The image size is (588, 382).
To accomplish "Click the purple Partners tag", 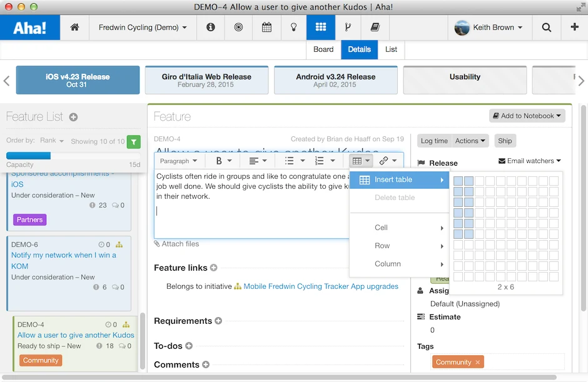I will click(x=29, y=219).
